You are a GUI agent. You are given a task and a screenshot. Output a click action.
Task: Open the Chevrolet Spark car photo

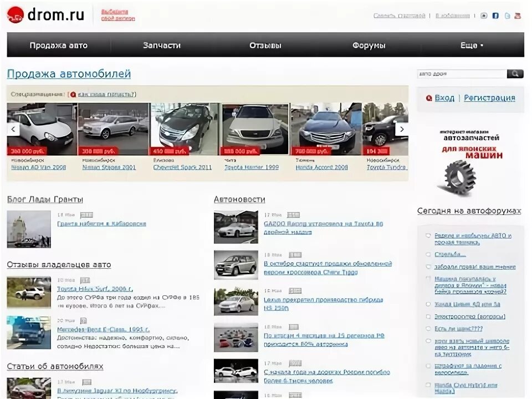[184, 129]
